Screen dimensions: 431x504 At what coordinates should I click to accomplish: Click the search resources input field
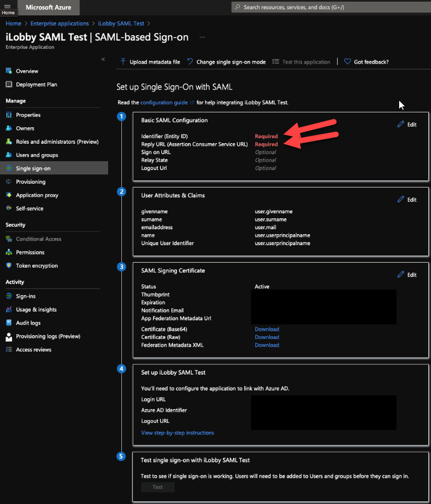coord(331,7)
